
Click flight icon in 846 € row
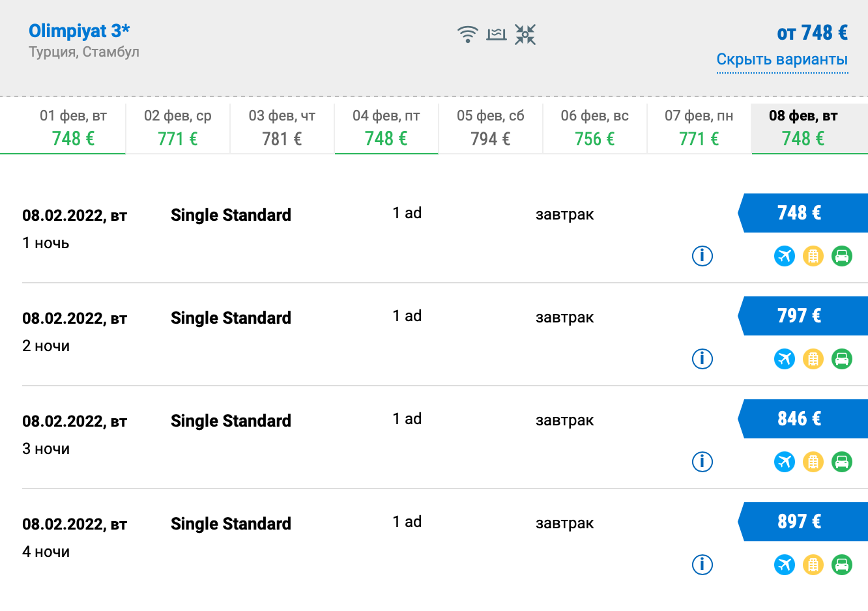(x=785, y=462)
